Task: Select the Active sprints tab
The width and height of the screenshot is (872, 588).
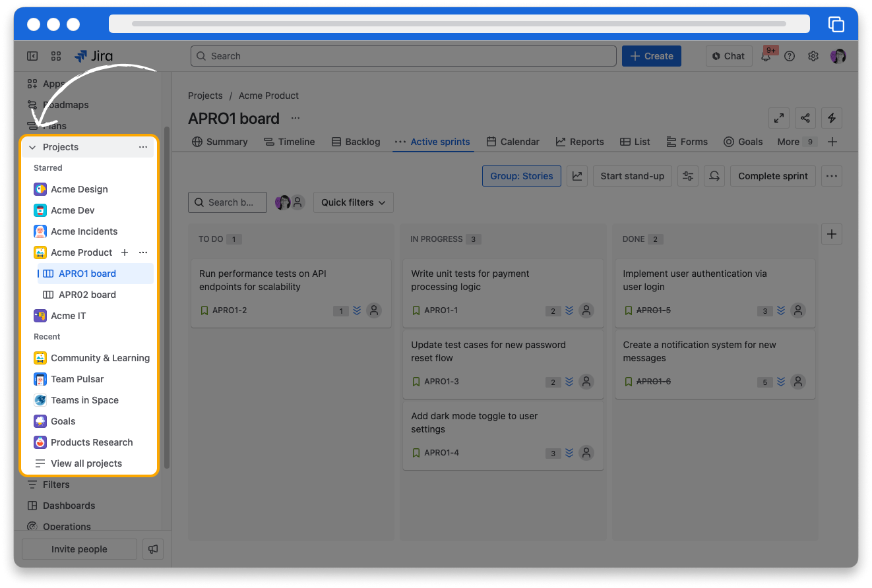Action: click(x=433, y=142)
